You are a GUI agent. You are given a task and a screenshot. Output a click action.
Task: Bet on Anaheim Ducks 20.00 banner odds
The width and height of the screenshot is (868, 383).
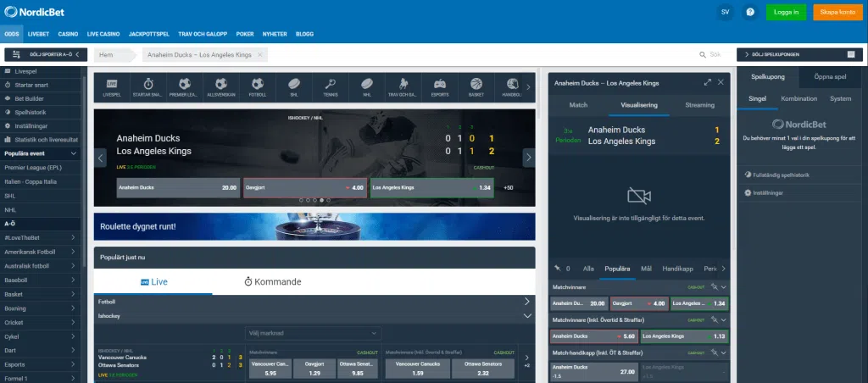178,187
